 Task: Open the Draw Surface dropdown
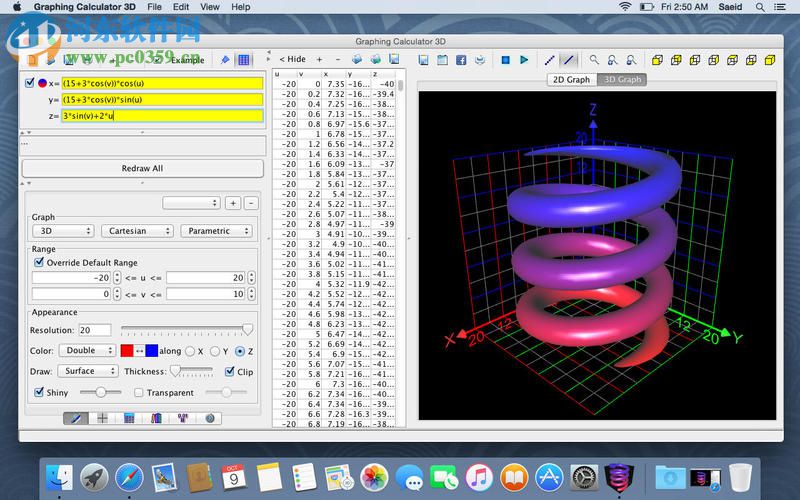coord(88,371)
